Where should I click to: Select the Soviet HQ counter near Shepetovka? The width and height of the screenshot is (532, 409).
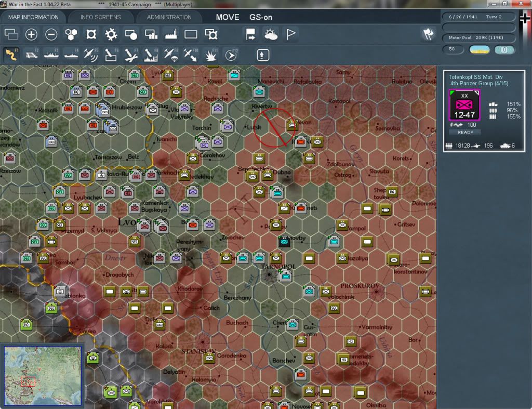point(392,192)
